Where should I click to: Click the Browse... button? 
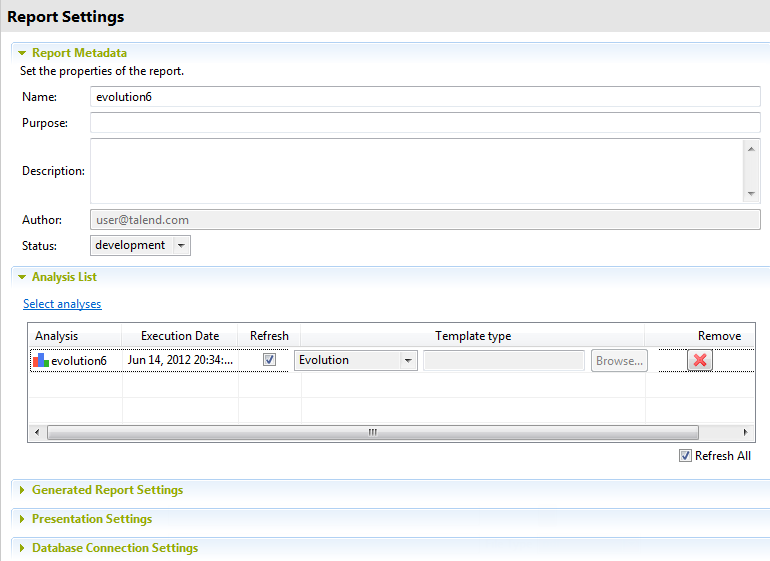click(620, 360)
